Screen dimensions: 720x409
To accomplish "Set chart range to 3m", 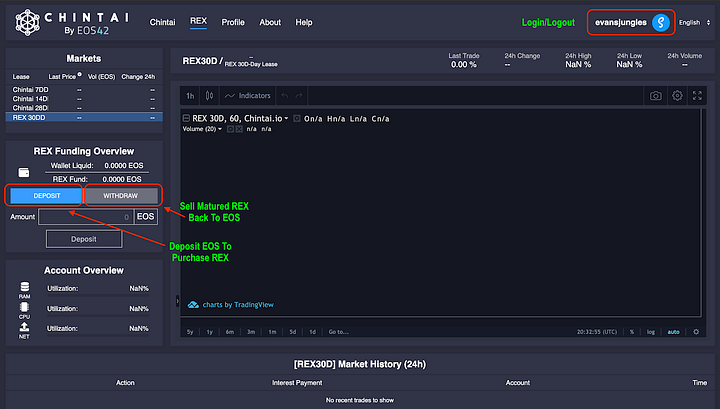I will click(251, 331).
